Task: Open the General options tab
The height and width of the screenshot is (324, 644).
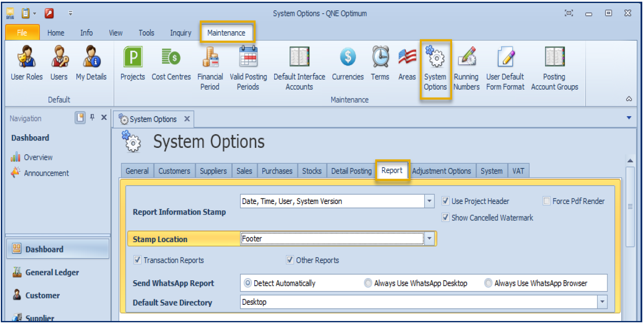Action: (x=137, y=171)
